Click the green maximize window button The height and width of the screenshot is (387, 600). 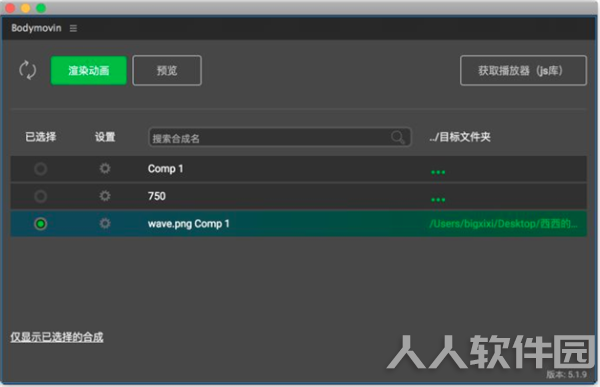click(x=41, y=8)
